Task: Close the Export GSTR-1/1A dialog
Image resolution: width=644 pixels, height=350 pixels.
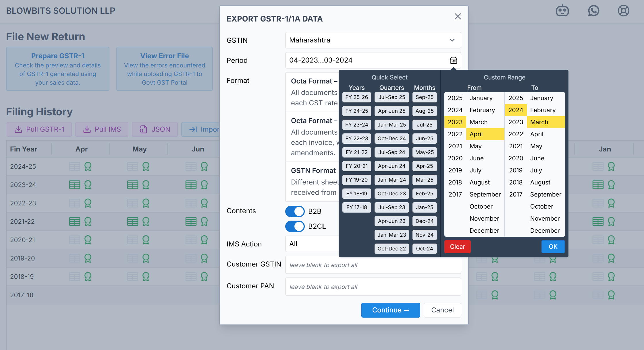Action: tap(458, 17)
